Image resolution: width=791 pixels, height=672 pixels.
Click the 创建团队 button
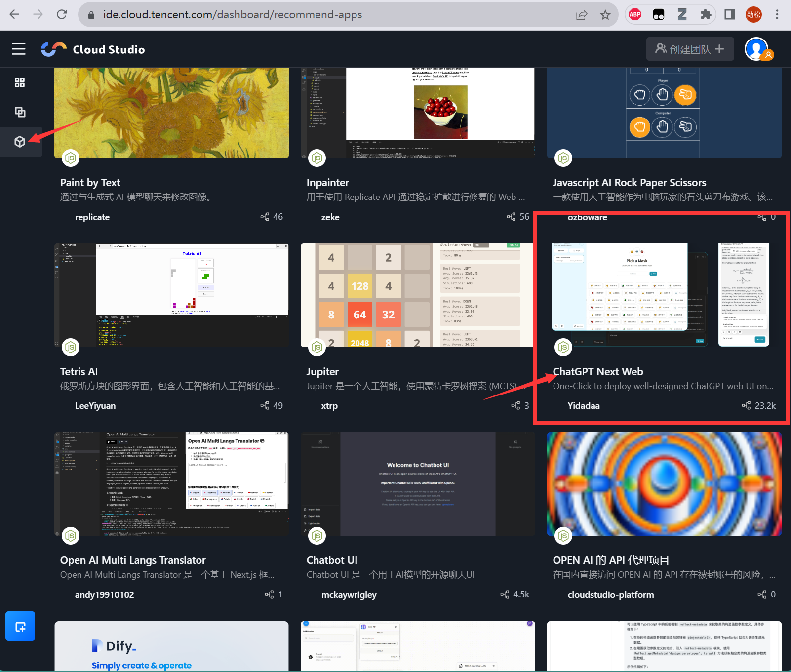point(690,49)
